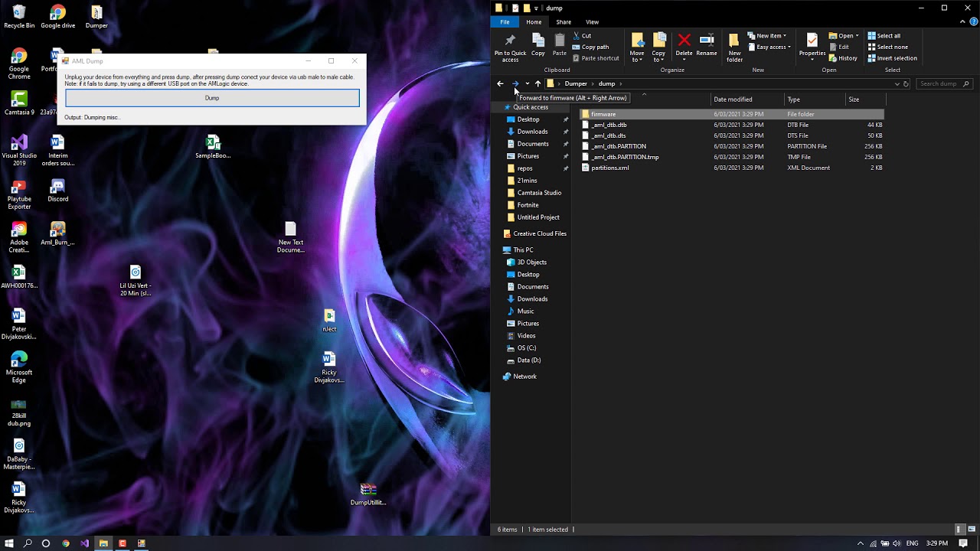Open the ribbon Open dropdown
The image size is (980, 551).
click(x=844, y=36)
